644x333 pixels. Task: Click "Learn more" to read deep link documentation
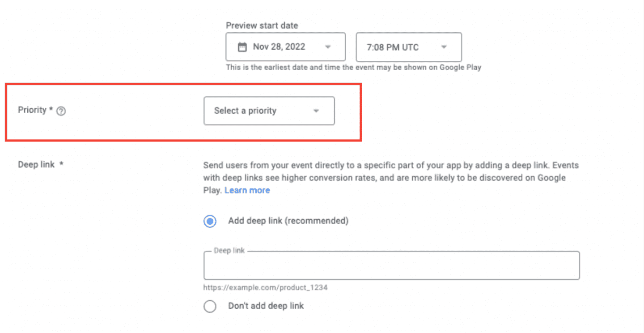(x=247, y=190)
